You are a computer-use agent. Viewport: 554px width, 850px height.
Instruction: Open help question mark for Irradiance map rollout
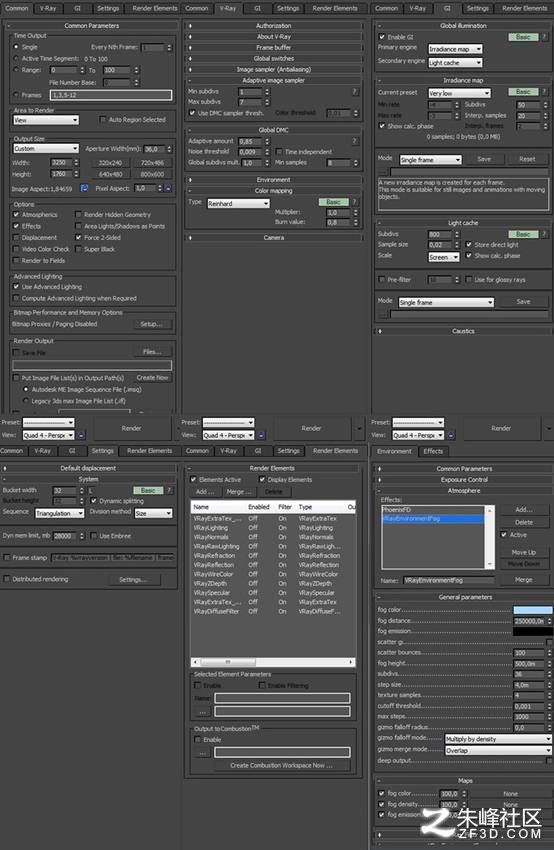(544, 92)
